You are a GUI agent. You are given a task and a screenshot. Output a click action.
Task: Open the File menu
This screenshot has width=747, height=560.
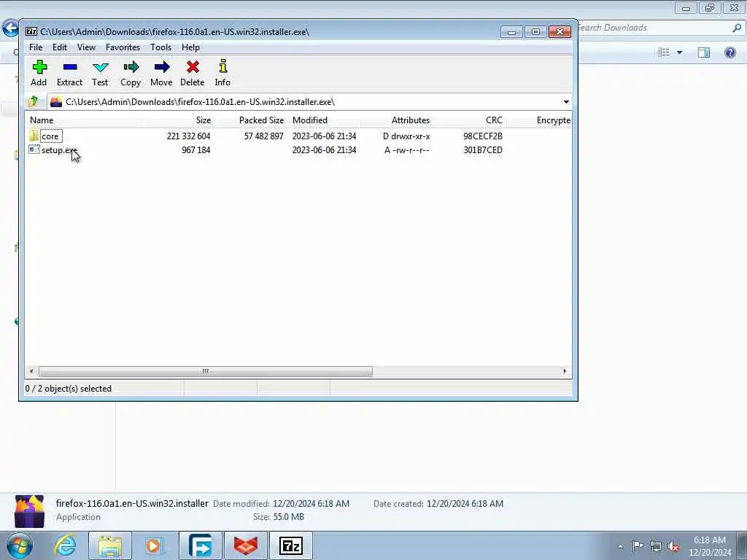pos(36,47)
